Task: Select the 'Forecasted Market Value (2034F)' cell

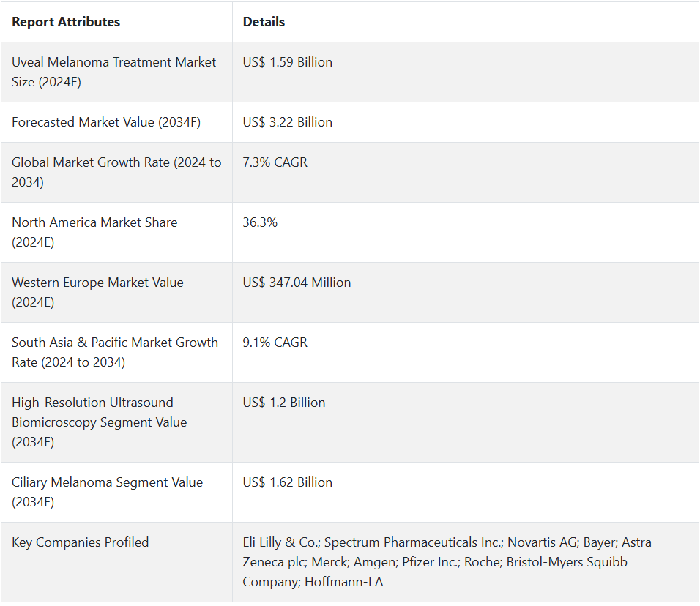Action: pos(106,122)
